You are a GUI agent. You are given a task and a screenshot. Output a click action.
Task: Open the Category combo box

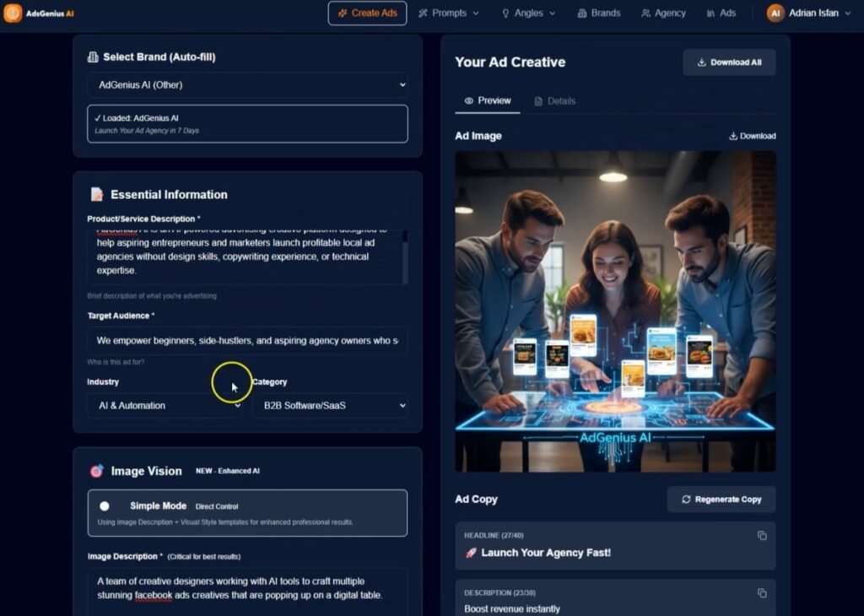[329, 406]
